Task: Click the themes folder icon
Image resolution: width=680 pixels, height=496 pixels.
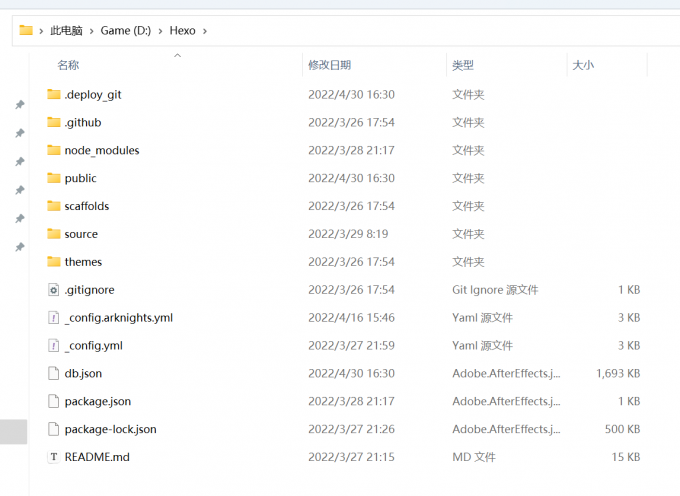Action: [54, 262]
